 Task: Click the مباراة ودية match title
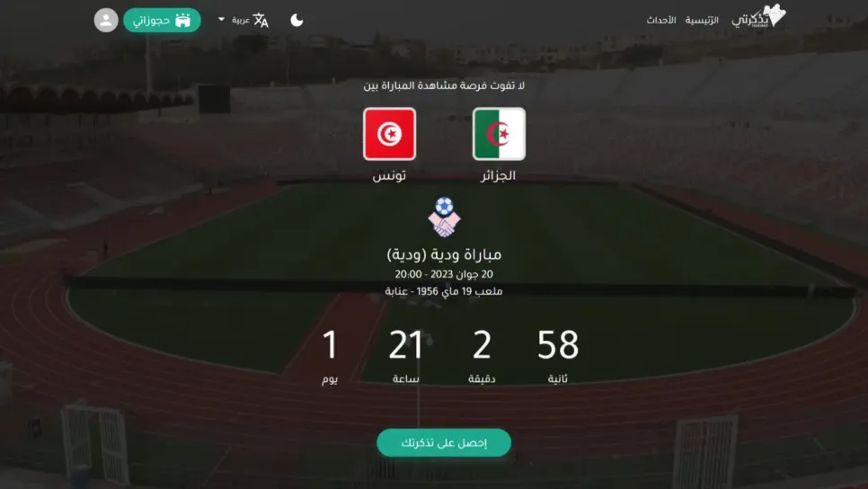click(x=444, y=254)
